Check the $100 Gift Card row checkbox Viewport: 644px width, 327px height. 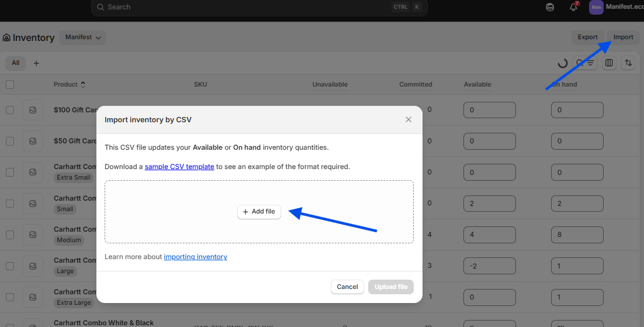pyautogui.click(x=10, y=110)
